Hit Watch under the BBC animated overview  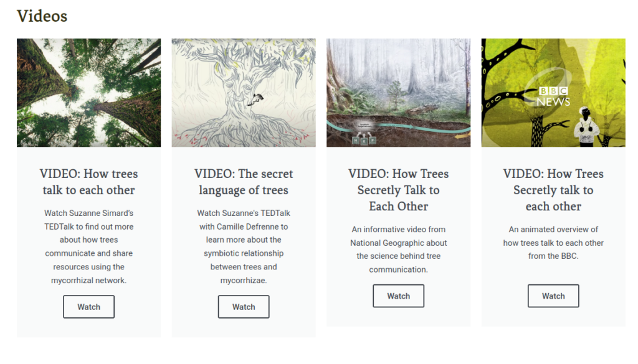553,296
